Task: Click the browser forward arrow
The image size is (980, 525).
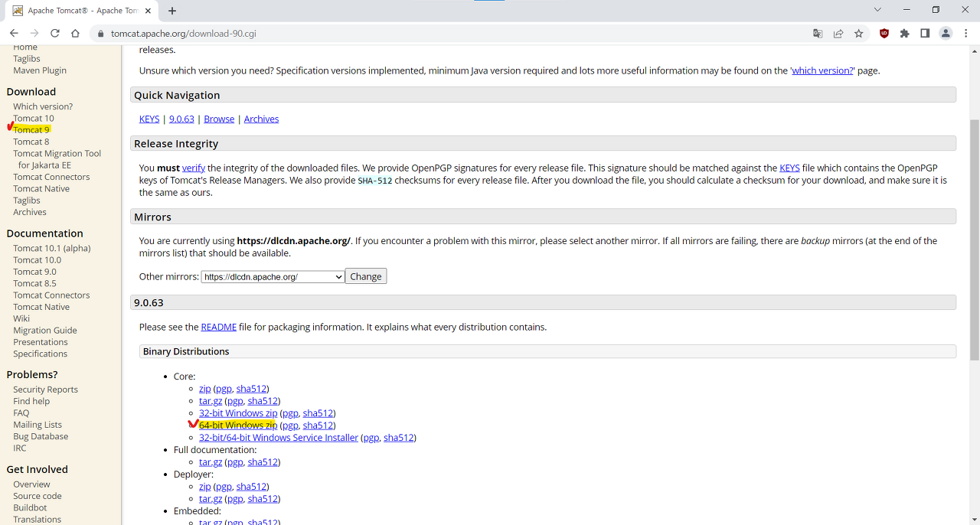Action: (x=34, y=33)
